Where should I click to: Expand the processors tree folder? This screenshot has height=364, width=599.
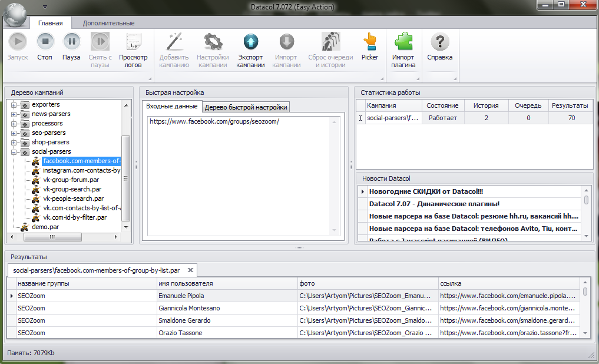[x=14, y=124]
